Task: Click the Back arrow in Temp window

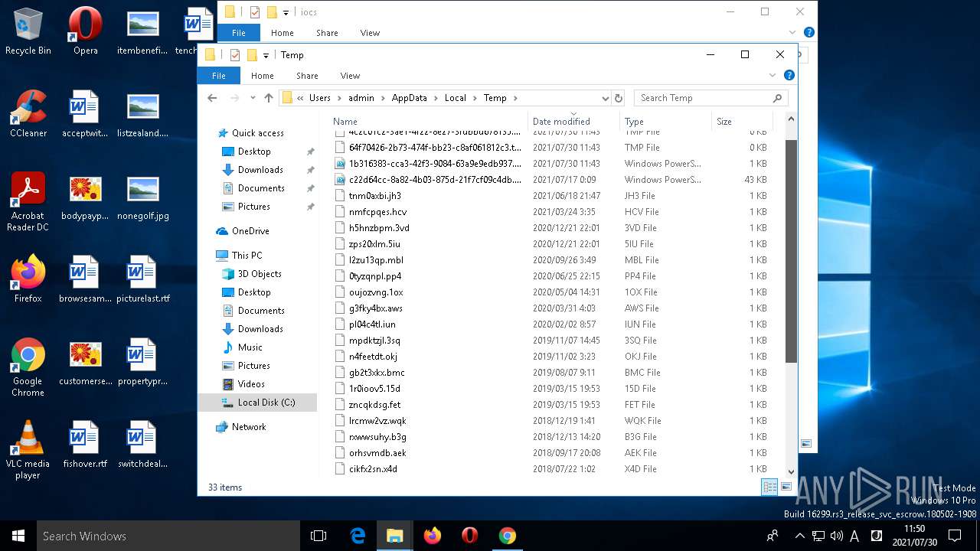Action: point(212,98)
